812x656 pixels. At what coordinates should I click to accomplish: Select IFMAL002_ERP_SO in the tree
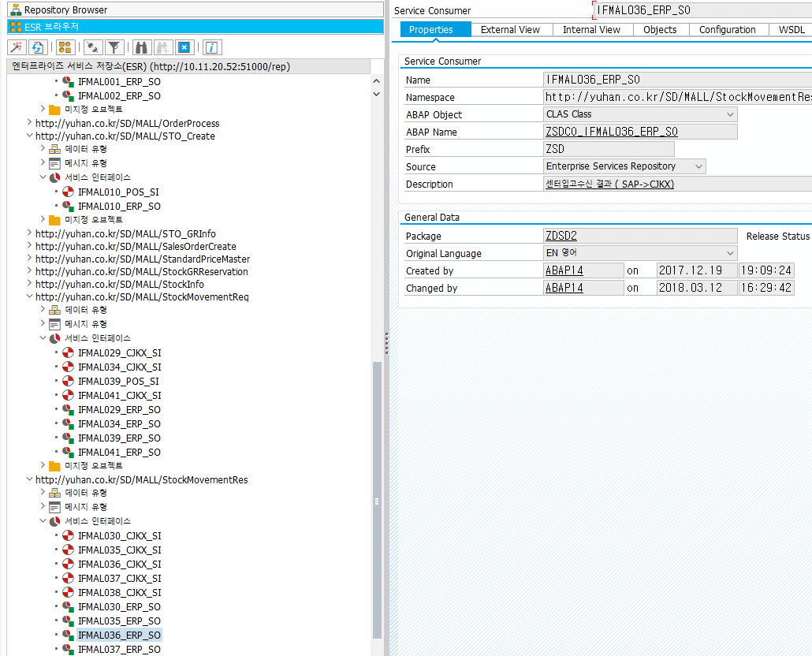point(119,95)
